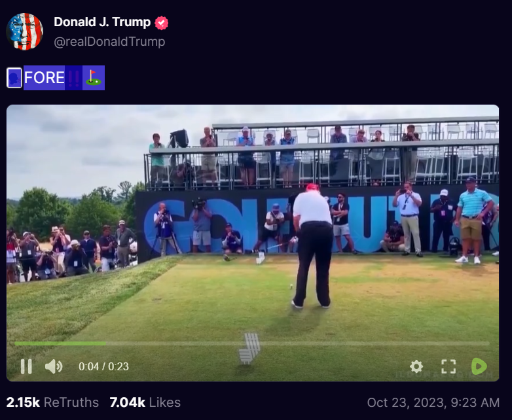This screenshot has height=420, width=512.
Task: Click the end of the progress track
Action: pyautogui.click(x=488, y=343)
